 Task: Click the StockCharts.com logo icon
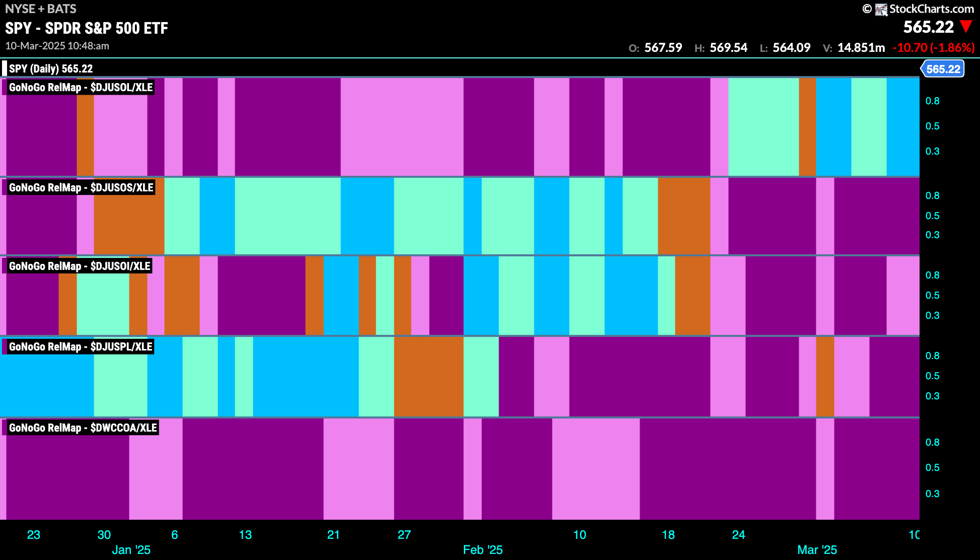(881, 10)
